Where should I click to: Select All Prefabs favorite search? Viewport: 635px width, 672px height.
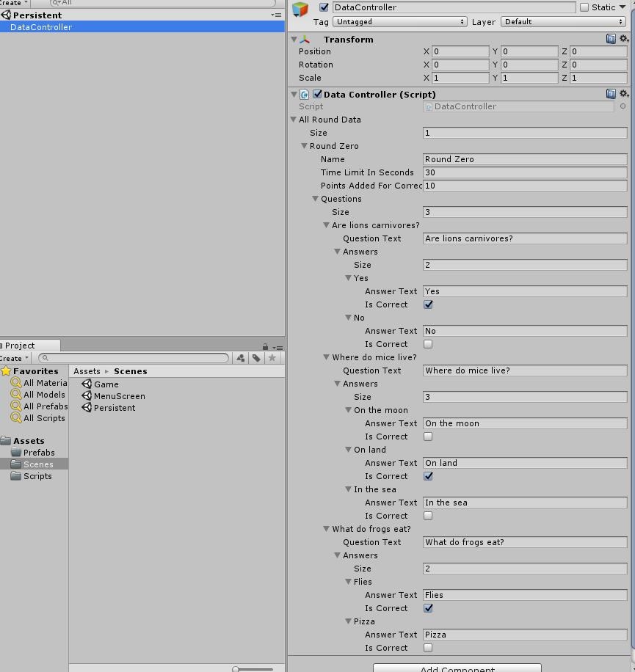coord(39,406)
